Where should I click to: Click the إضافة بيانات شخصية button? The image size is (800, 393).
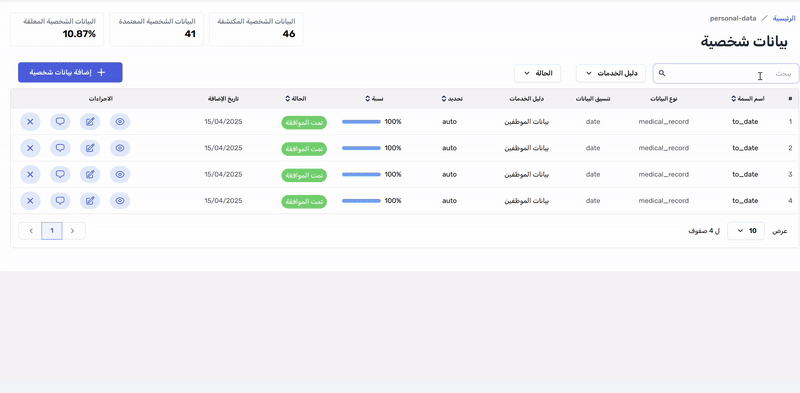click(x=70, y=72)
